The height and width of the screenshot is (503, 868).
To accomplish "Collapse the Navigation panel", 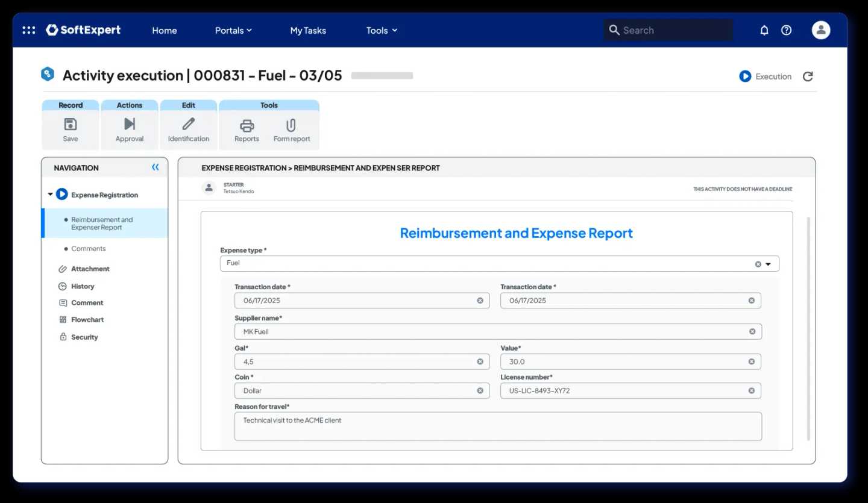I will coord(156,167).
